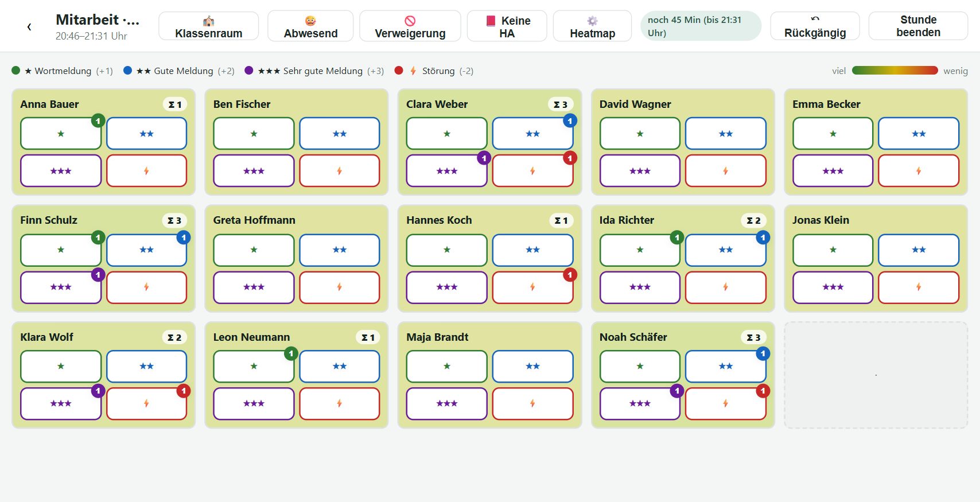This screenshot has height=502, width=980.
Task: Click the viel-wenig heatmap gradient bar
Action: pos(895,71)
